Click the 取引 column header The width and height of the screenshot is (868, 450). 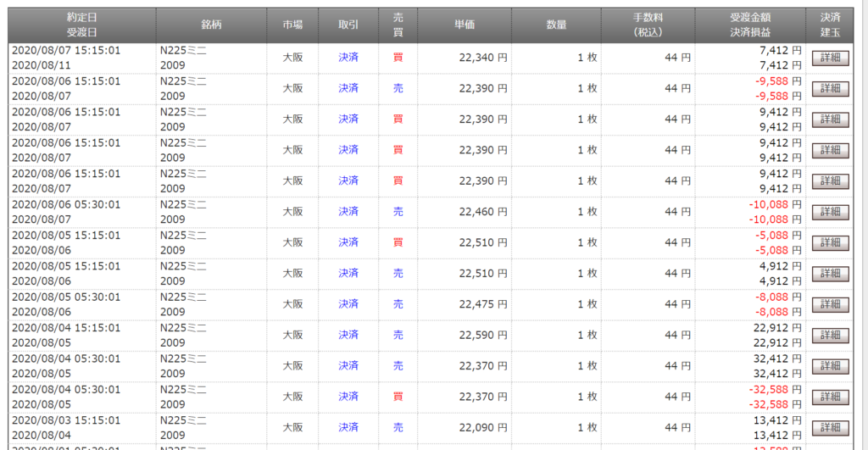[348, 25]
